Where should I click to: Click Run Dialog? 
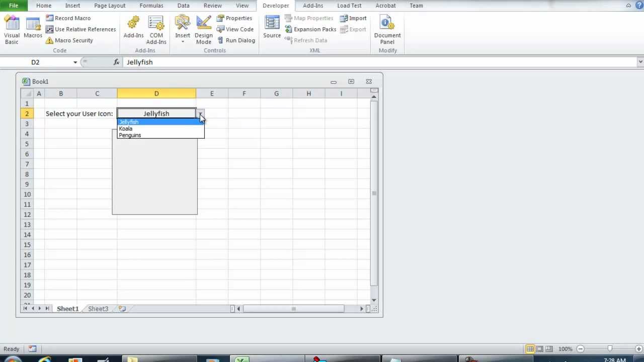click(236, 40)
